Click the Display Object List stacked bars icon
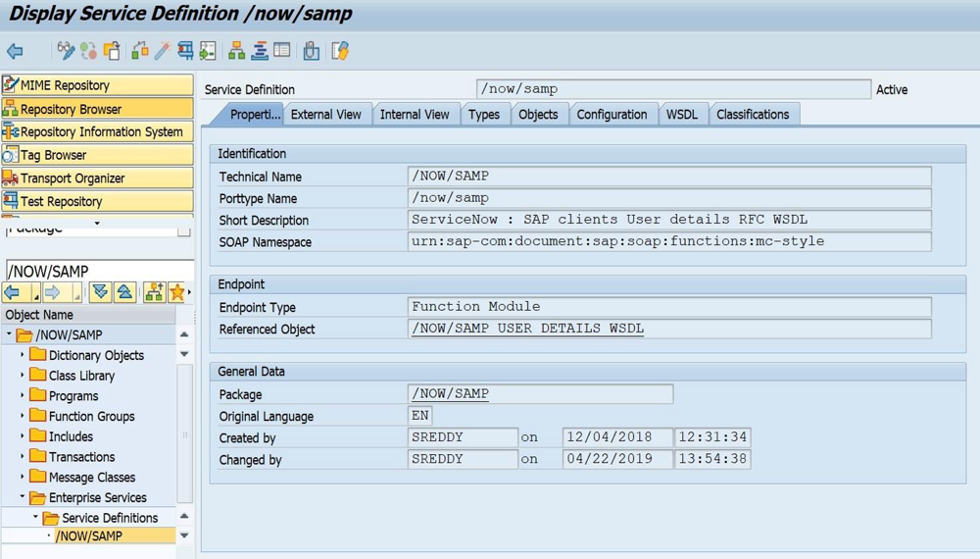This screenshot has height=559, width=980. pyautogui.click(x=260, y=51)
